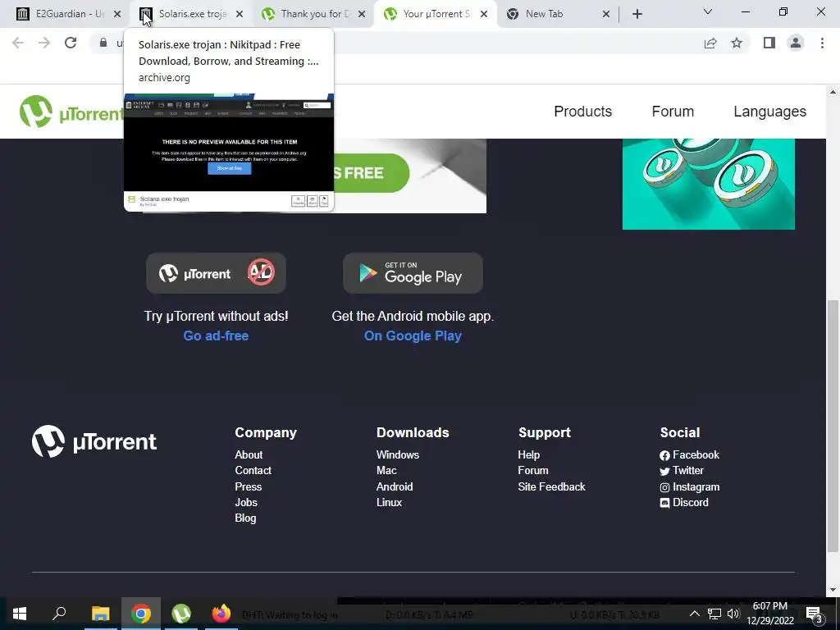Expand the hidden system tray icons
The height and width of the screenshot is (630, 840).
tap(694, 614)
